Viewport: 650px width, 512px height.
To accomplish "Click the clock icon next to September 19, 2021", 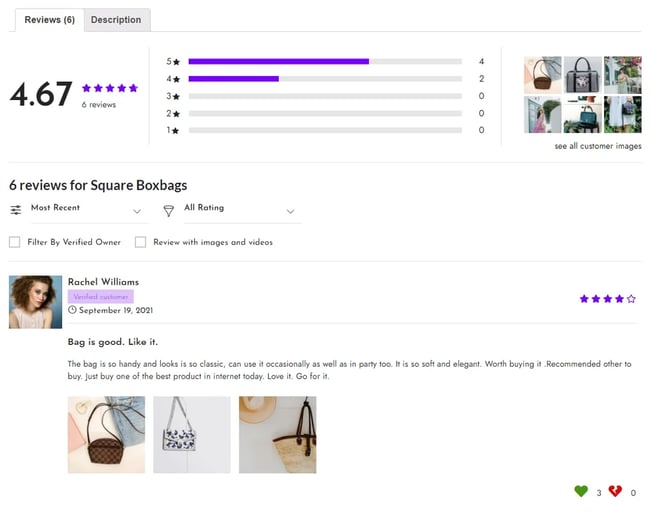I will (x=72, y=310).
